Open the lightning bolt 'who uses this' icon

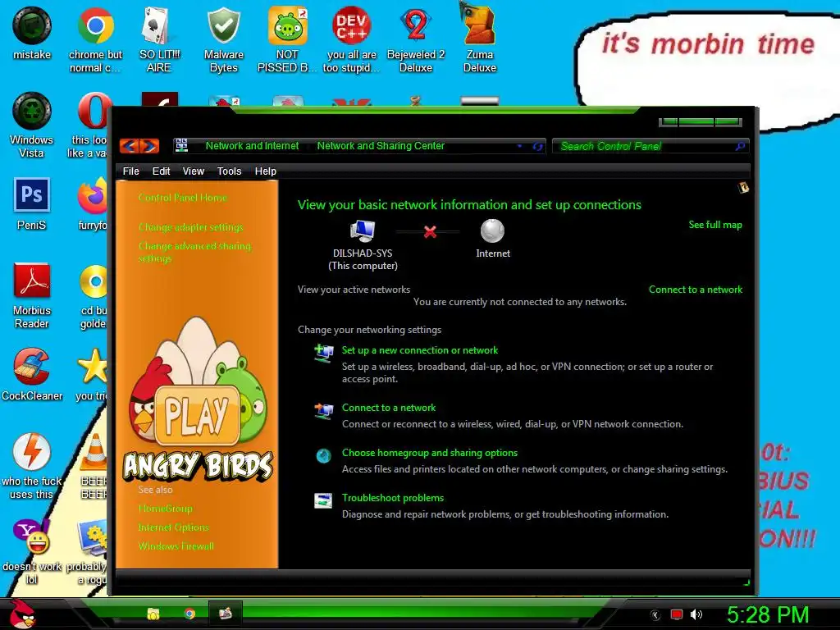click(32, 466)
